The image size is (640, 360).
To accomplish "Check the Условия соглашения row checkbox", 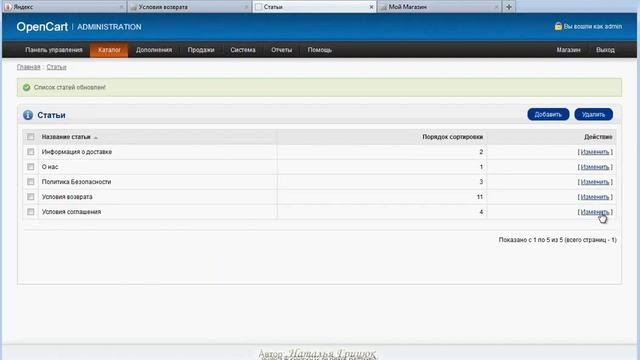I will (31, 212).
